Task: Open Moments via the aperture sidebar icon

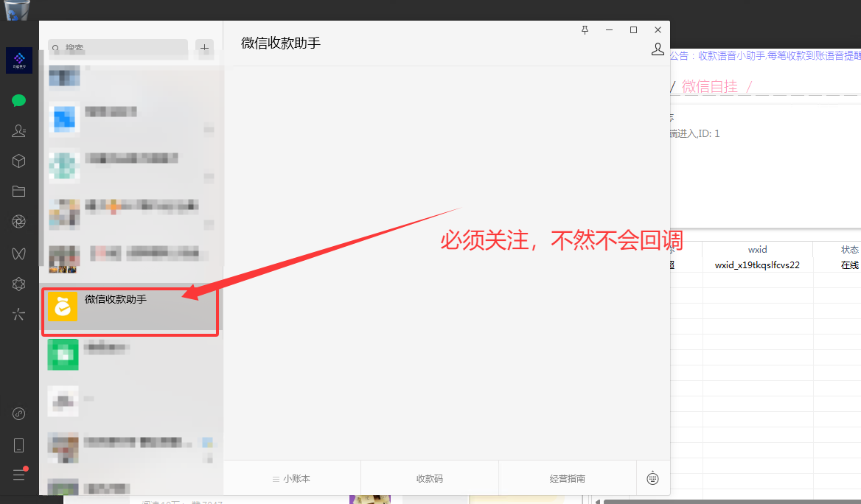Action: [x=18, y=221]
